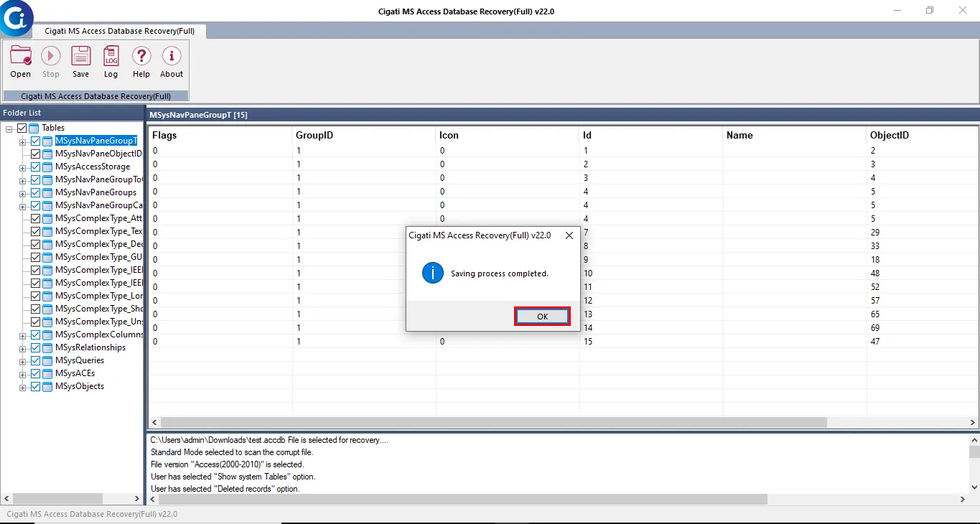Uncheck the MSysObjects checkbox
This screenshot has height=524, width=980.
pos(35,386)
